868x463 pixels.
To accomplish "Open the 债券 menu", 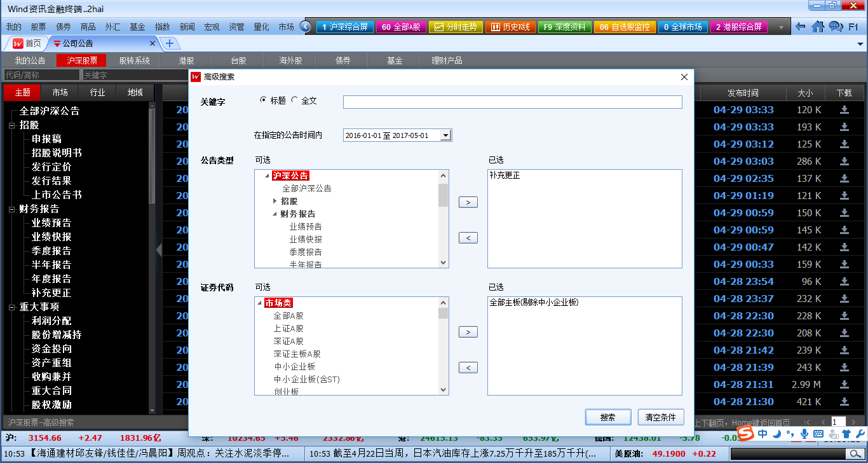I will [x=64, y=27].
